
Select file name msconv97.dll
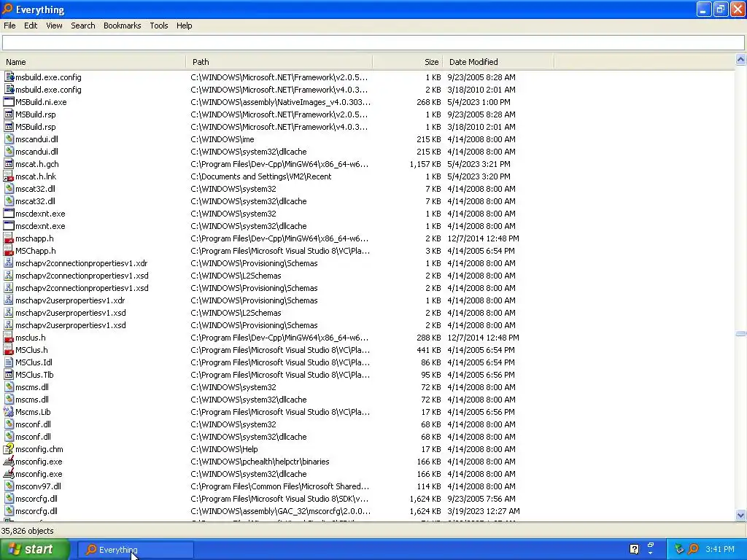[x=38, y=486]
